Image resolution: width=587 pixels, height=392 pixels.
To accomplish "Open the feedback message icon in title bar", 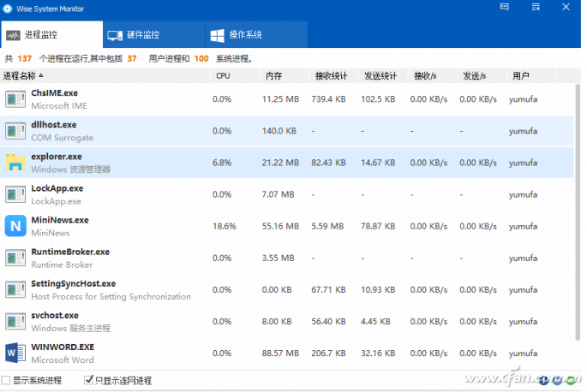I will (x=504, y=7).
